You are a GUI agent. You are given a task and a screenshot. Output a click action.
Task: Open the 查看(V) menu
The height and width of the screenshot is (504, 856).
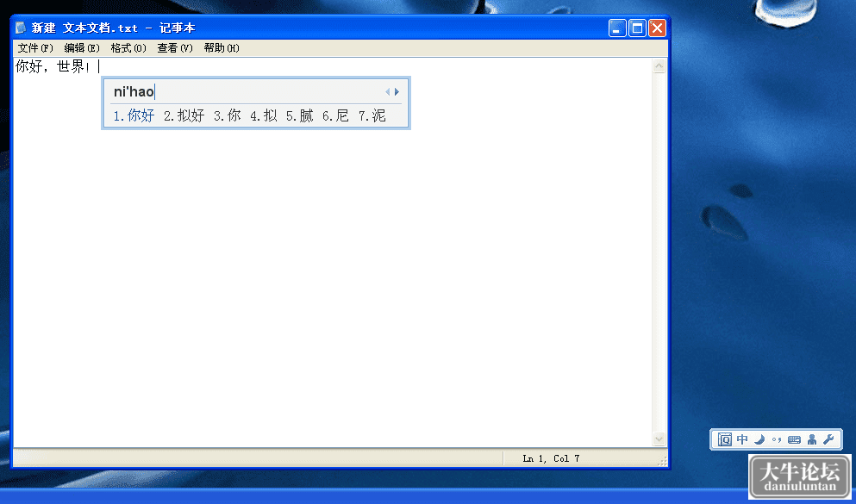pyautogui.click(x=175, y=48)
